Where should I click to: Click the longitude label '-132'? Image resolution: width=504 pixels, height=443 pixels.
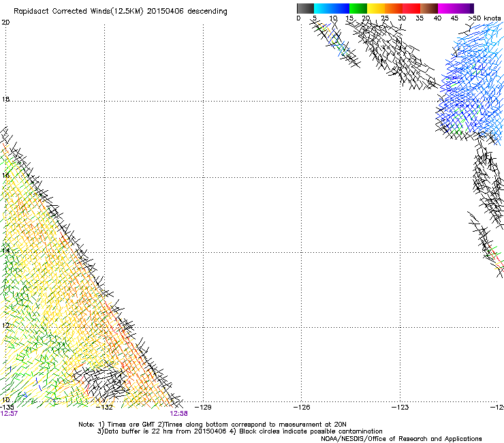[x=104, y=408]
